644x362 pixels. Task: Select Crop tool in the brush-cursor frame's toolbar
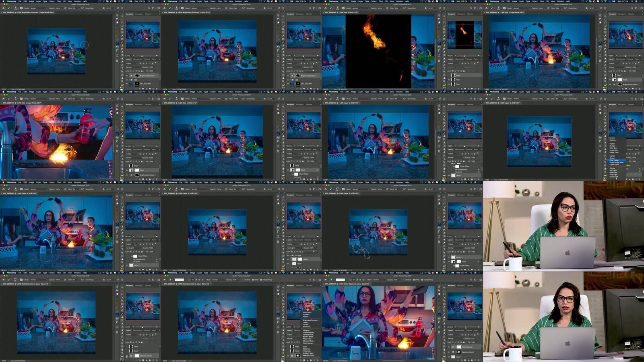122,29
